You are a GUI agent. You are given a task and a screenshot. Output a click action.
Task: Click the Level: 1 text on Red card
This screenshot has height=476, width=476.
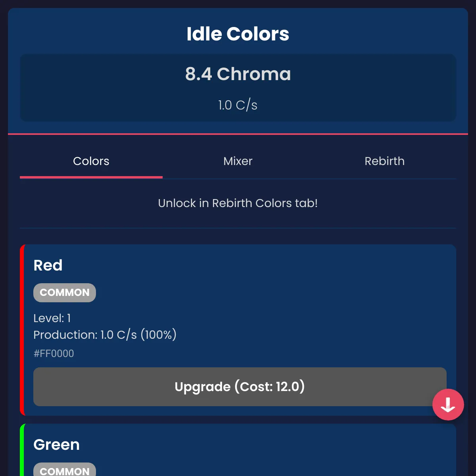[52, 318]
